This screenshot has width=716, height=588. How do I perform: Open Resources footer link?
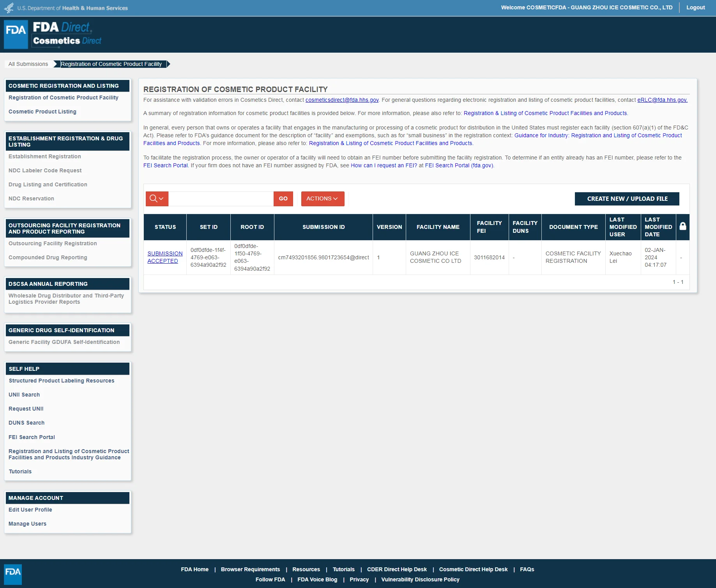coord(306,569)
